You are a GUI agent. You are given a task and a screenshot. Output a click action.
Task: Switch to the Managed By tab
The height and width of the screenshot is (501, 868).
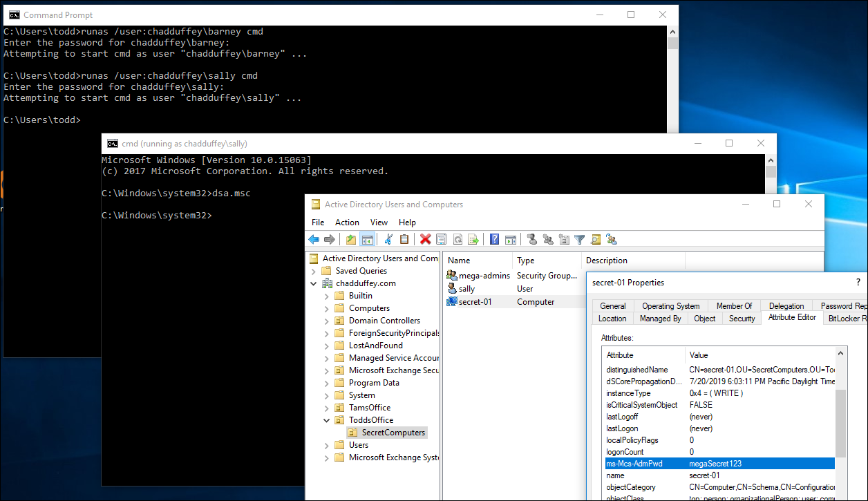(x=660, y=319)
